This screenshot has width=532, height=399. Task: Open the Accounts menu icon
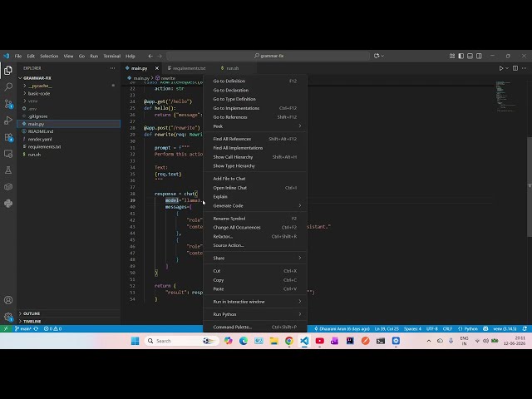8,300
